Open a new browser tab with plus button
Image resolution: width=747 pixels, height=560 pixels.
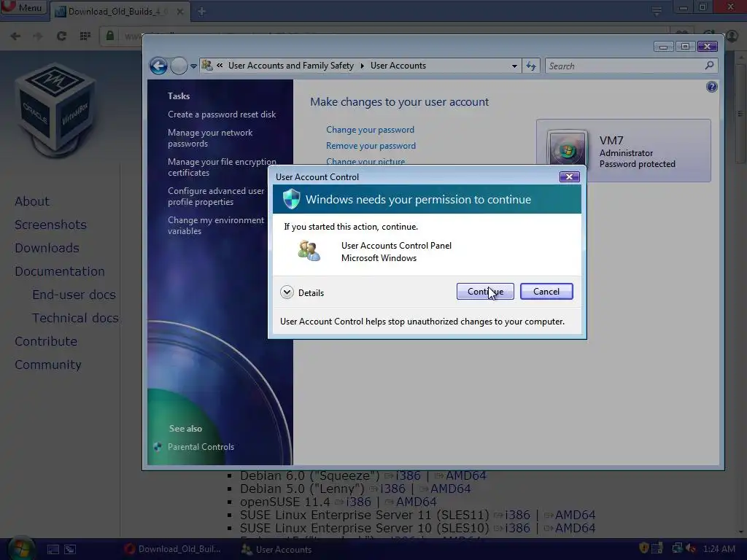point(201,12)
